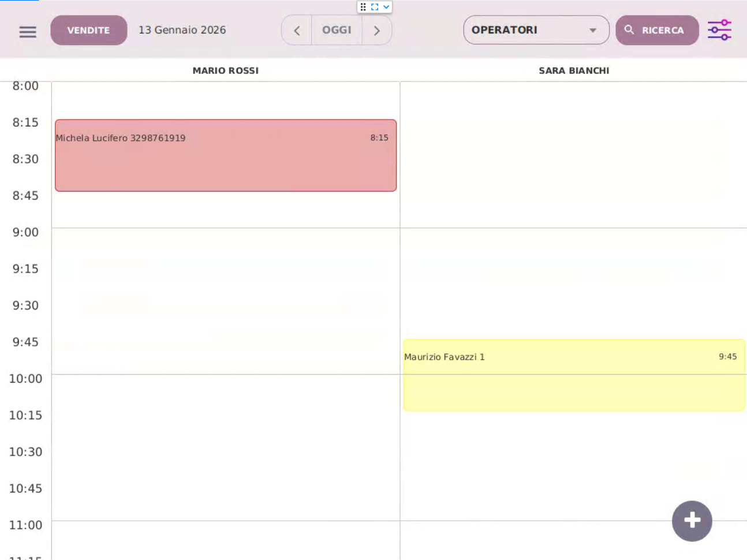Select the SARA BIANCHI column header
This screenshot has height=560, width=747.
coord(574,70)
